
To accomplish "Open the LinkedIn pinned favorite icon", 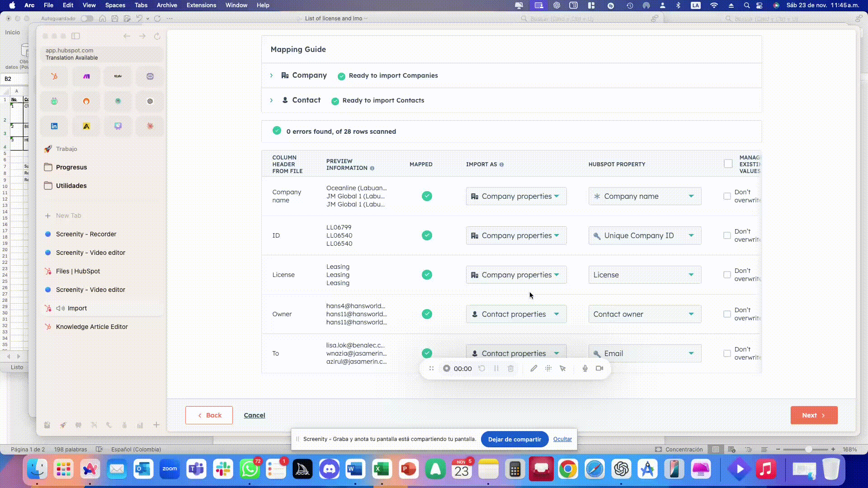I will (x=54, y=126).
